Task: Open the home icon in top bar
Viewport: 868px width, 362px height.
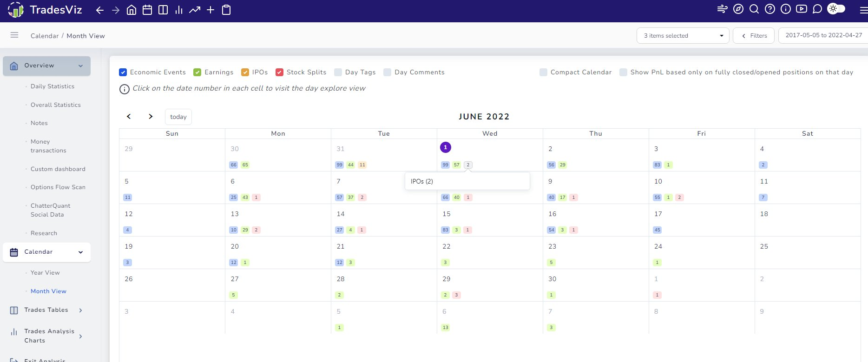Action: tap(132, 10)
